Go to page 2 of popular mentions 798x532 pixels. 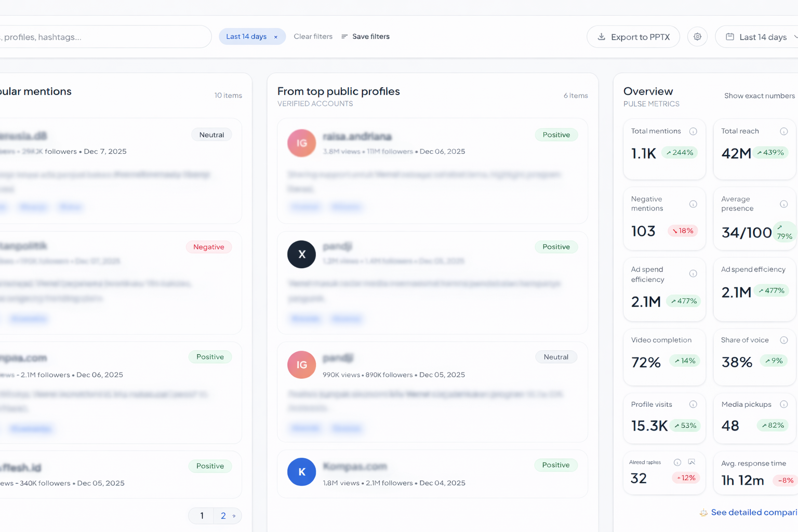pyautogui.click(x=223, y=516)
